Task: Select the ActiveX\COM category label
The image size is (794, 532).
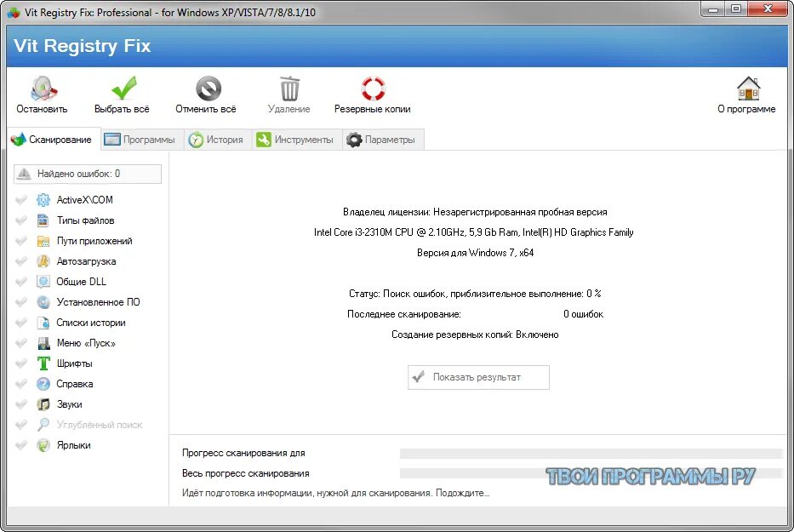Action: coord(84,200)
